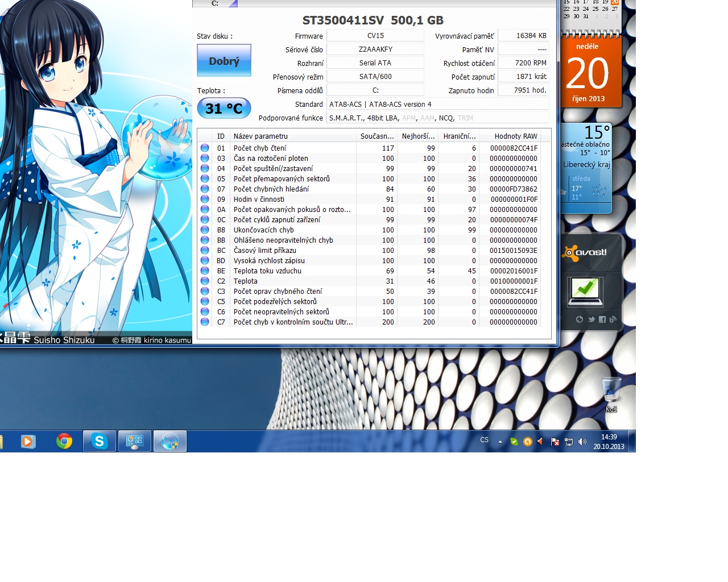Click the Hodnoty RAW column header

pos(510,136)
